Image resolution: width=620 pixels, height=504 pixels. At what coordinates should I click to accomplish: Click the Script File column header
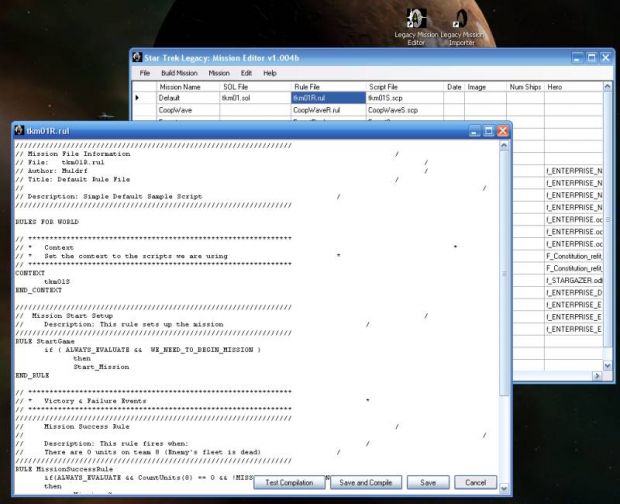pyautogui.click(x=405, y=87)
